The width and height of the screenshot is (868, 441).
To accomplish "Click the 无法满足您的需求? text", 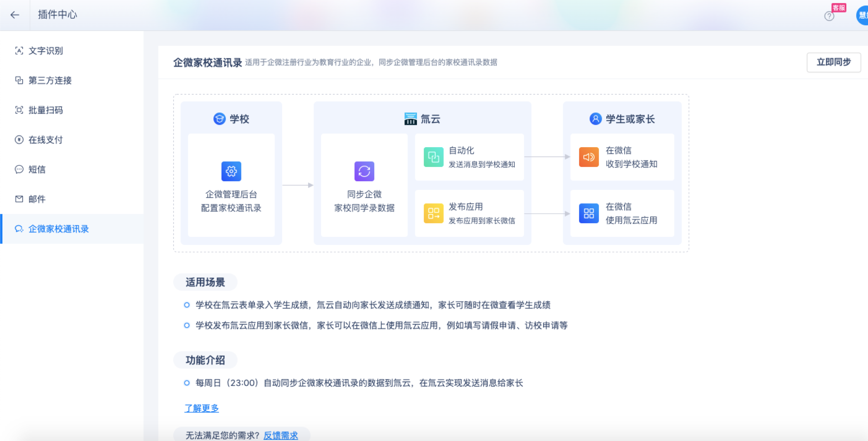I will coord(222,435).
